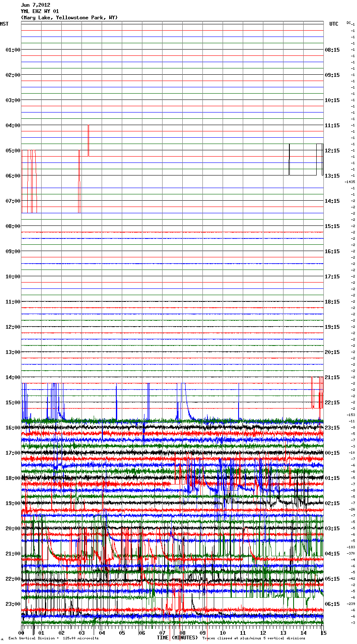Click the DC offset value '-153'

click(351, 415)
